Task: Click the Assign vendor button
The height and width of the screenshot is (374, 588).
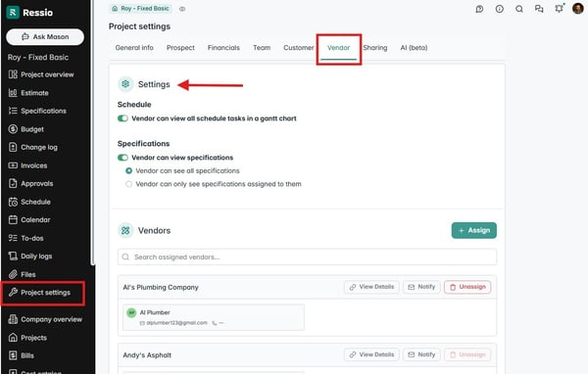Action: (474, 230)
